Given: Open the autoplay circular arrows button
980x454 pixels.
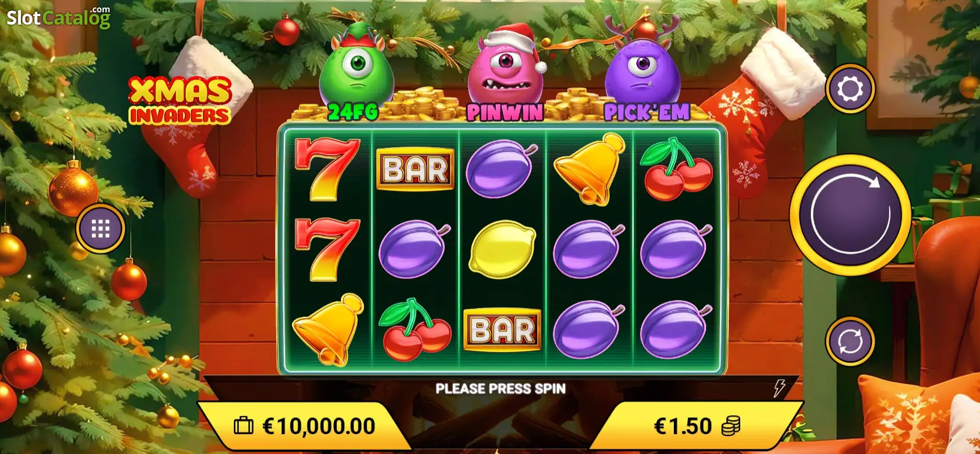Looking at the screenshot, I should click(x=850, y=341).
